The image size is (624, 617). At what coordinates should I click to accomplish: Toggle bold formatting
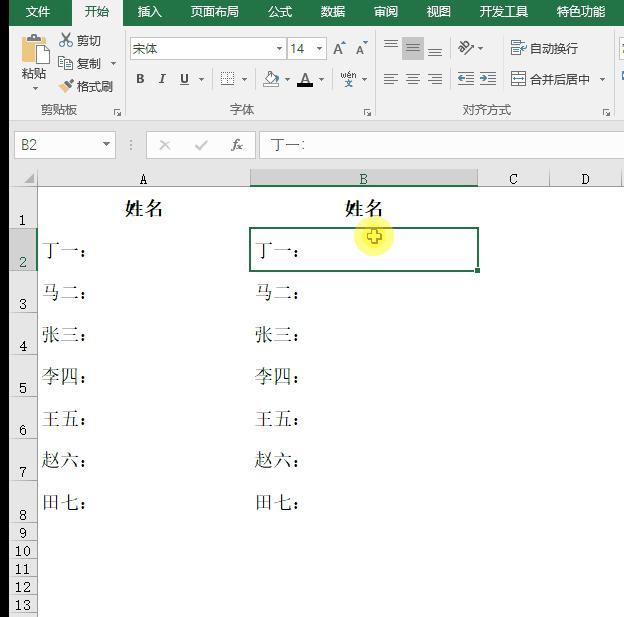tap(140, 79)
